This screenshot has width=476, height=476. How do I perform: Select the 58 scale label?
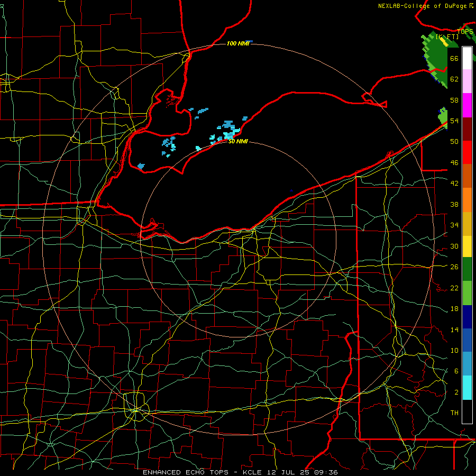(454, 100)
